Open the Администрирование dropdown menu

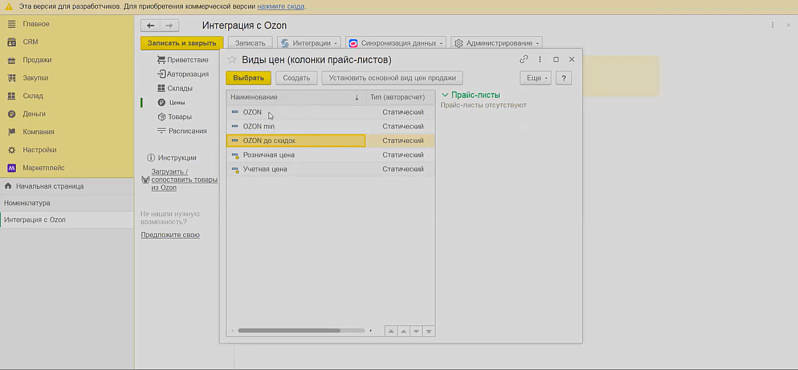coord(496,43)
